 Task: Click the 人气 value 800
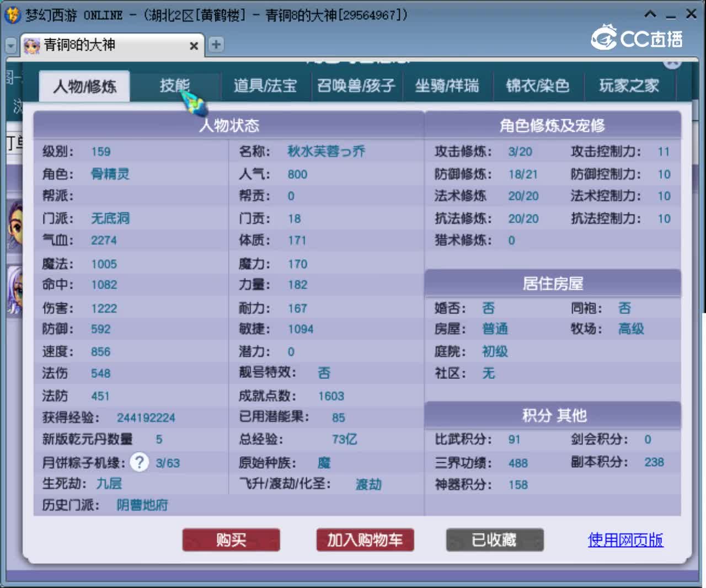pos(297,174)
